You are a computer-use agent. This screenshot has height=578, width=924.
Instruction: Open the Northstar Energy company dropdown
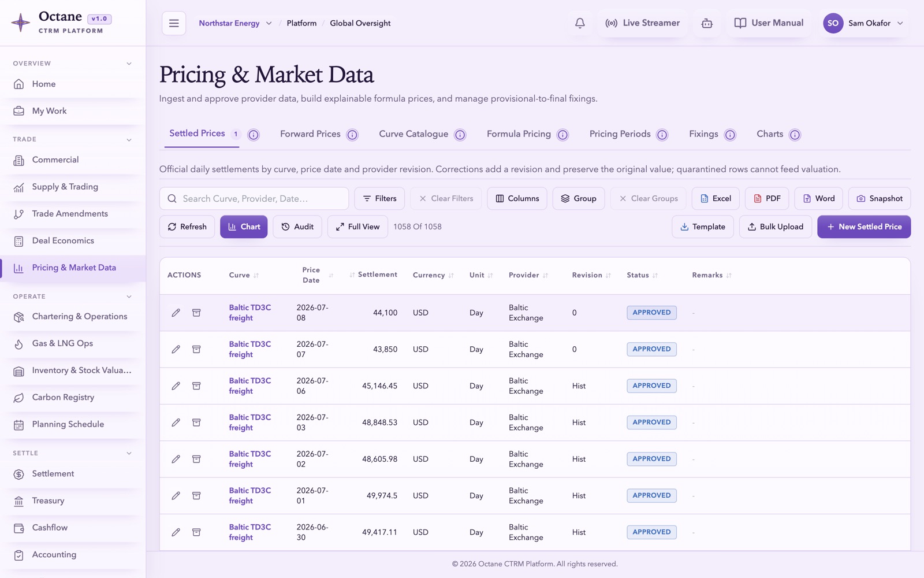coord(236,23)
